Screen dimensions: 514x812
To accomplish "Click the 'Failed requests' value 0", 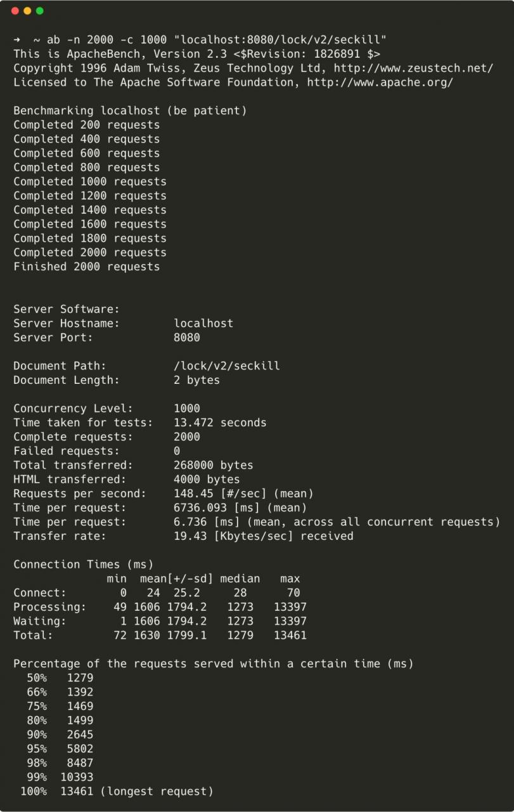I will (x=177, y=451).
